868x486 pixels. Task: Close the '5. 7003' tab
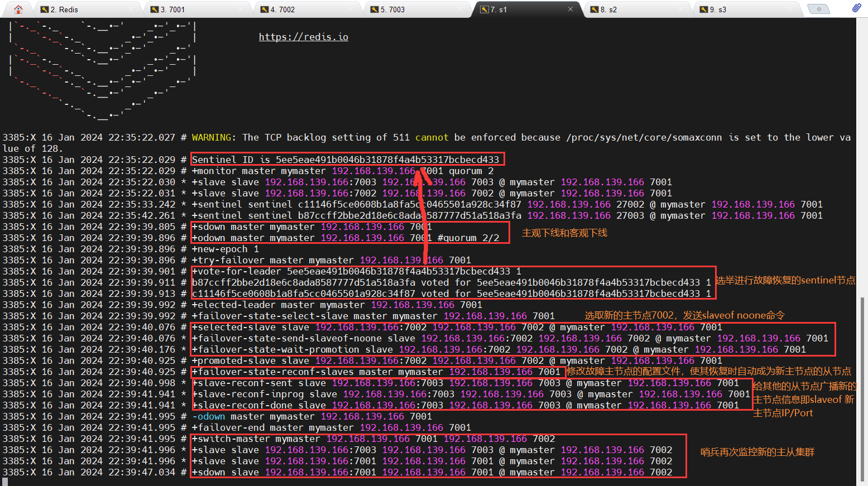tap(461, 9)
